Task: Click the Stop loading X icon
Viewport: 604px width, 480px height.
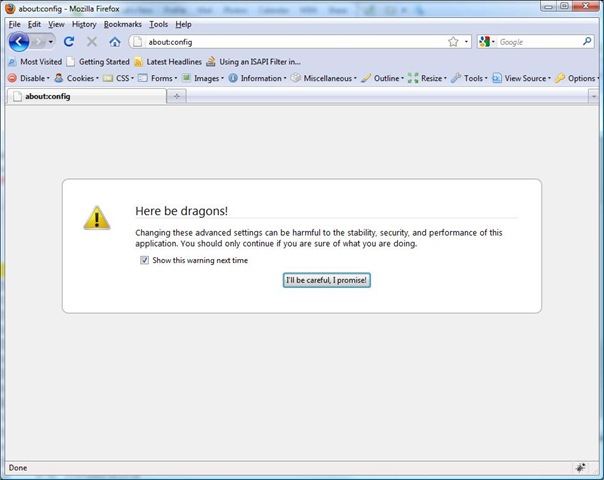Action: click(x=92, y=42)
